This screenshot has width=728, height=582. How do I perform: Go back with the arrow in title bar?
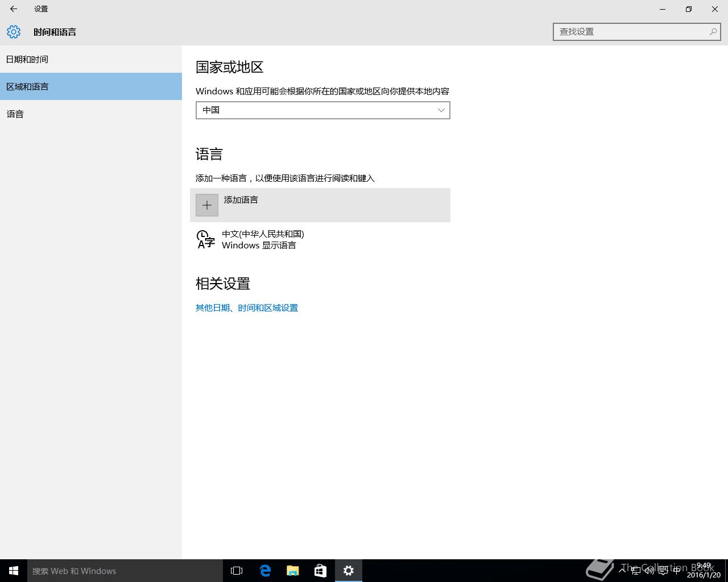(x=14, y=9)
